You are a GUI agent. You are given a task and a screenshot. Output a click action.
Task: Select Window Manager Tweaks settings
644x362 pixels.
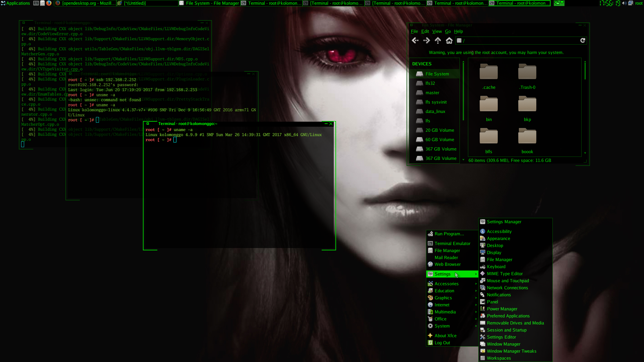pyautogui.click(x=512, y=351)
